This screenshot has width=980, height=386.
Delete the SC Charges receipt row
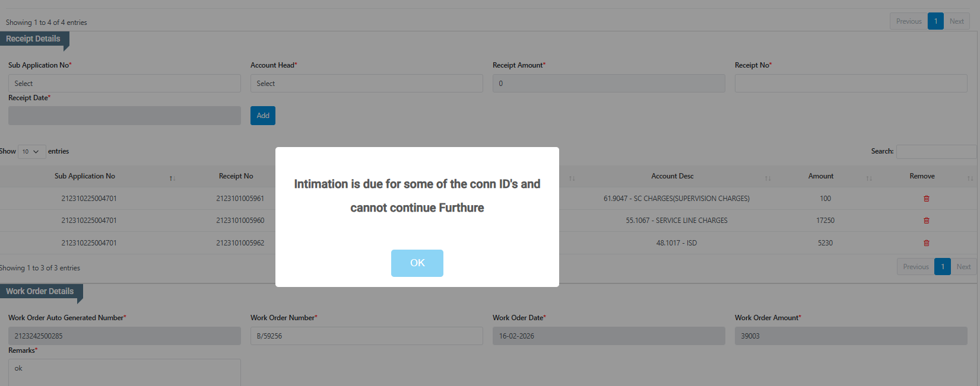pyautogui.click(x=926, y=199)
